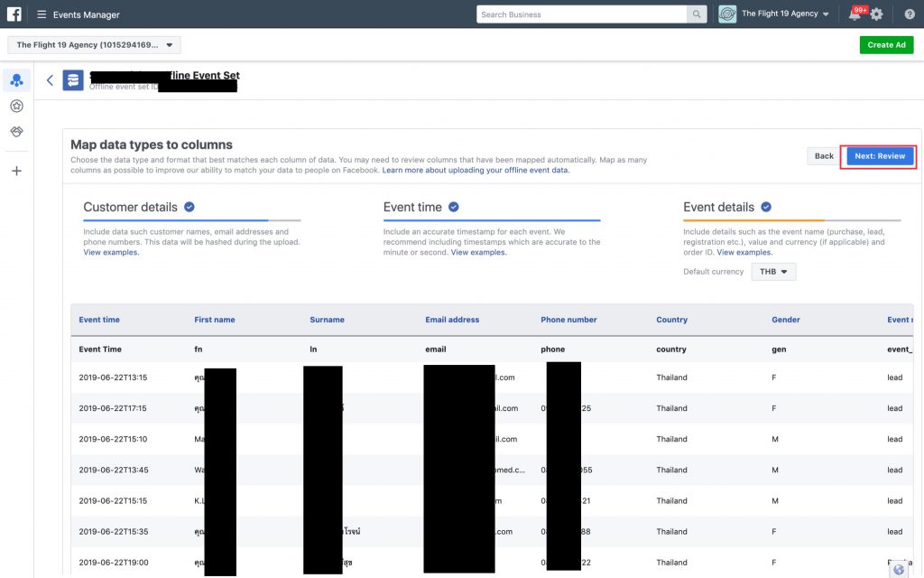Open the notifications bell

(x=854, y=14)
